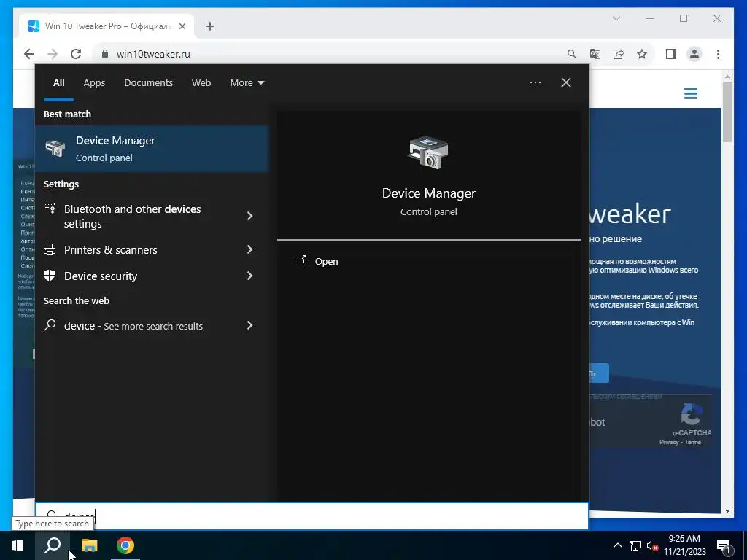Open Chrome profile avatar menu
The image size is (747, 560).
(694, 54)
